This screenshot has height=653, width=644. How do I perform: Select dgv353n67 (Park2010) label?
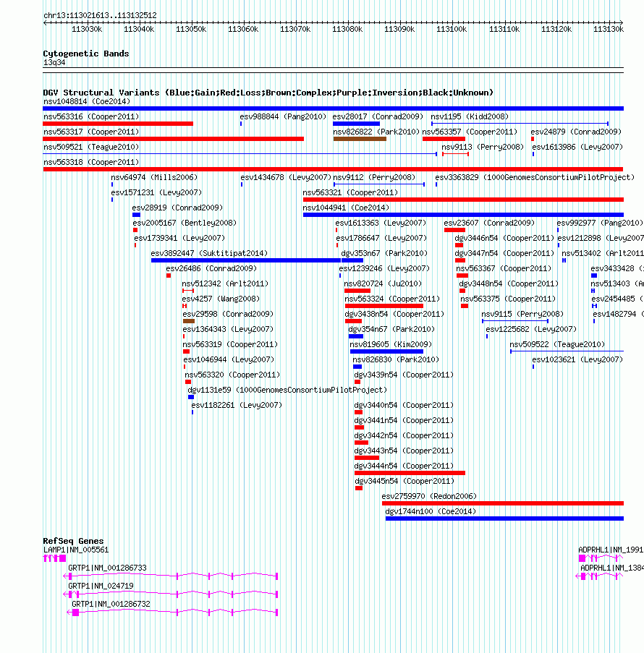pos(384,253)
